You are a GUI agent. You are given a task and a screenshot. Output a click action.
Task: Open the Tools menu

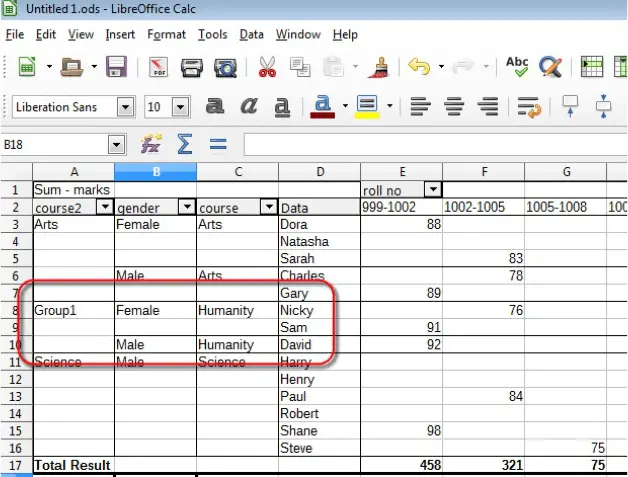pos(213,34)
